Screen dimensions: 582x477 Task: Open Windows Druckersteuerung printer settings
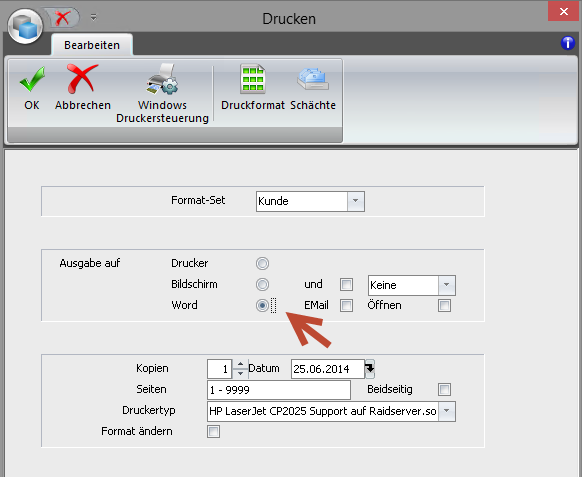pos(162,94)
